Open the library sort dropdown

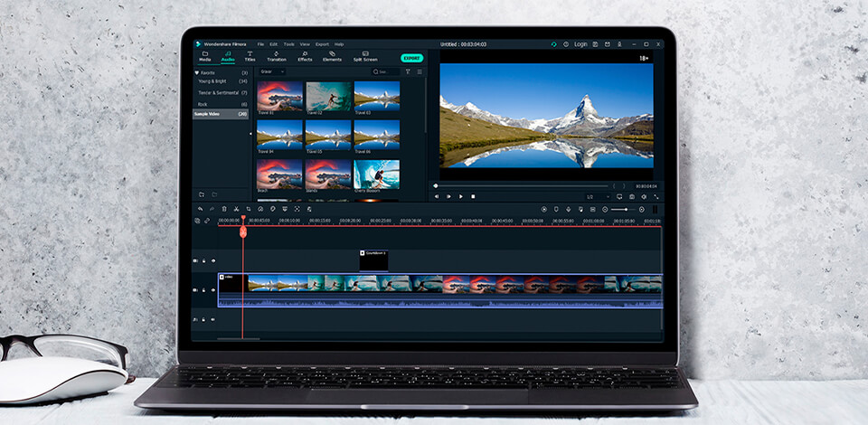coord(272,72)
